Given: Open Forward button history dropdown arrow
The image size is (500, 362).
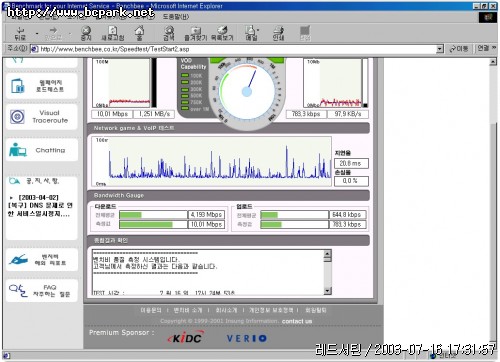Looking at the screenshot, I should coord(70,33).
